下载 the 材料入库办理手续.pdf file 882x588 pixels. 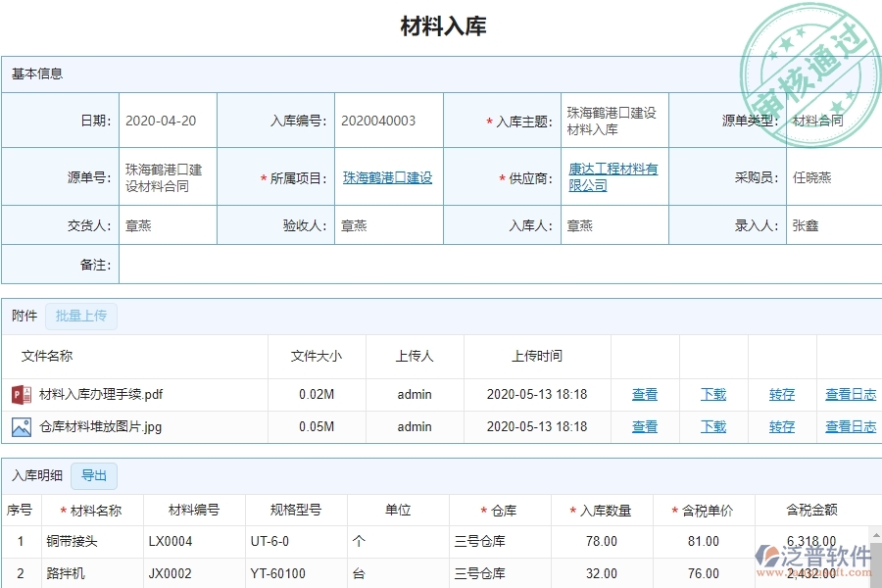coord(712,394)
